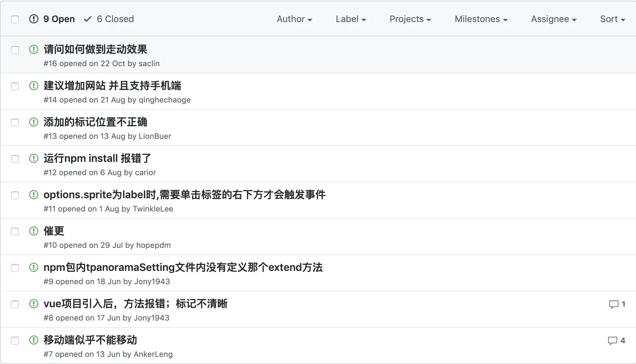Viewport: 636px width, 364px height.
Task: Open comments bubble on issue #7
Action: point(613,341)
